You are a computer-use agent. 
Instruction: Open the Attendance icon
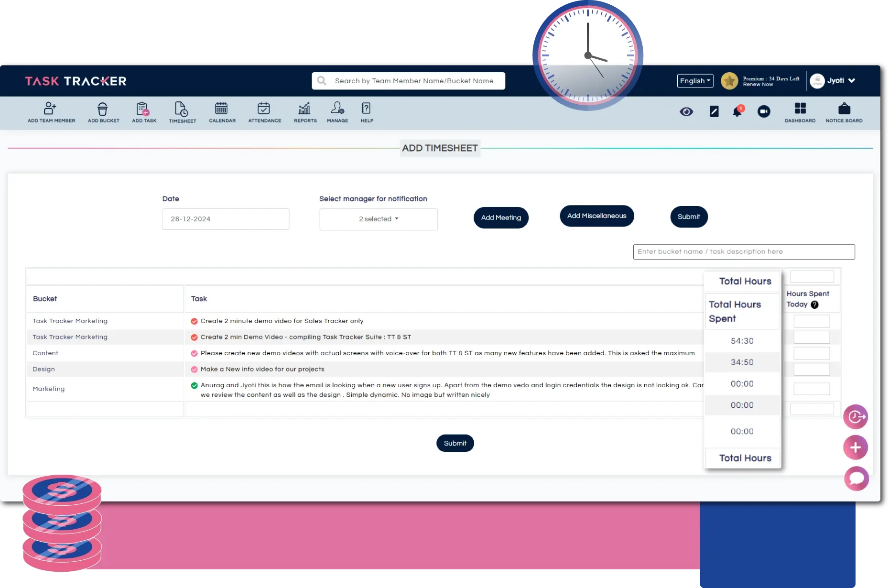[x=264, y=113]
